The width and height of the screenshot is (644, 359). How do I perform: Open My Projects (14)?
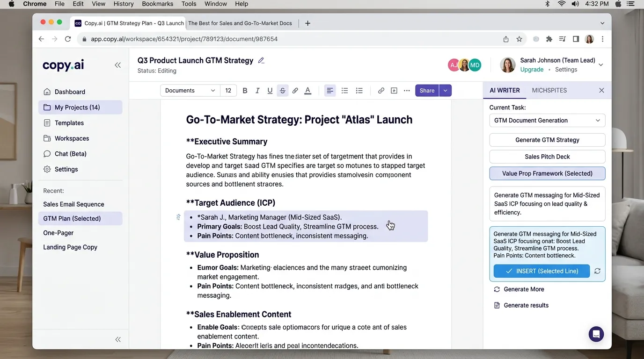80,108
